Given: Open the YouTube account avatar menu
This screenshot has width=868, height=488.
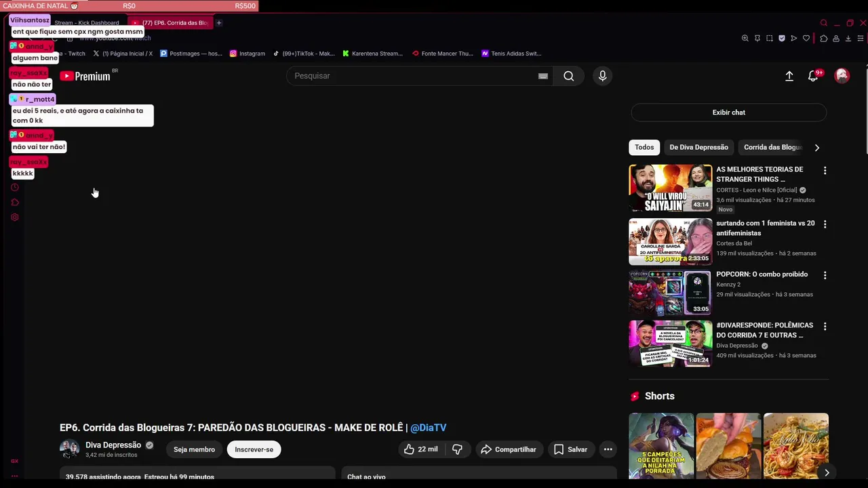Looking at the screenshot, I should [x=842, y=76].
